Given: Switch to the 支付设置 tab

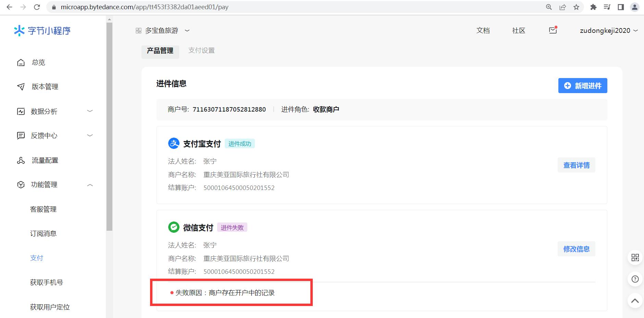Looking at the screenshot, I should pos(201,51).
